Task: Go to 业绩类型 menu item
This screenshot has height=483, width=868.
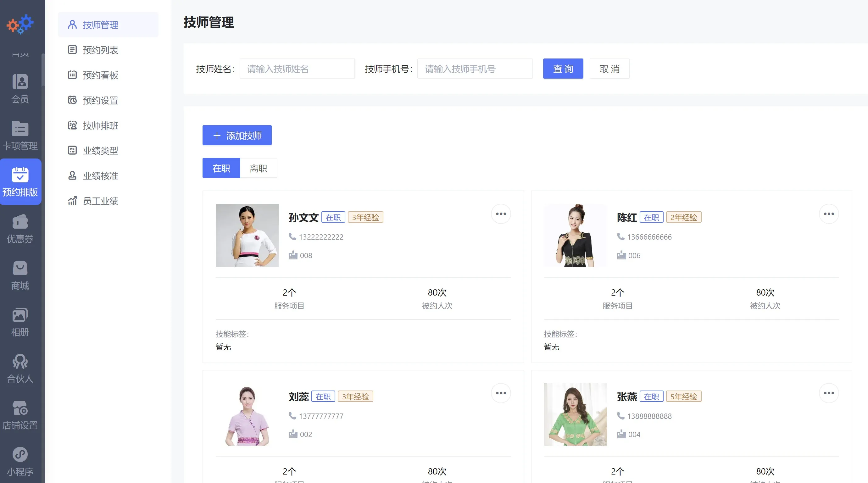Action: pos(108,150)
